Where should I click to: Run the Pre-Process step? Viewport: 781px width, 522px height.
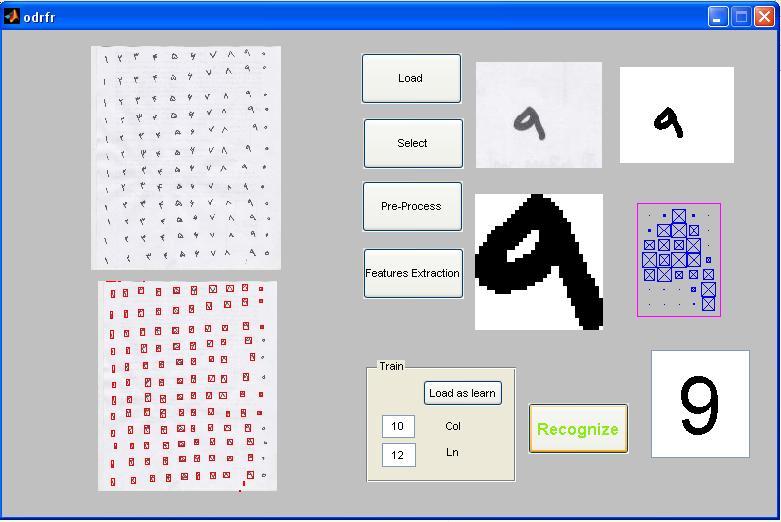(x=412, y=206)
